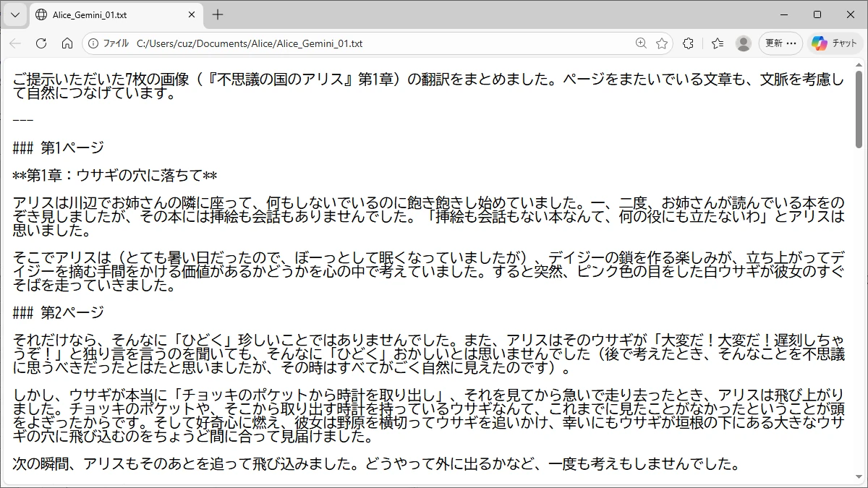Close the Alice_Gemini_01.txt tab
The width and height of the screenshot is (868, 488).
coord(192,14)
